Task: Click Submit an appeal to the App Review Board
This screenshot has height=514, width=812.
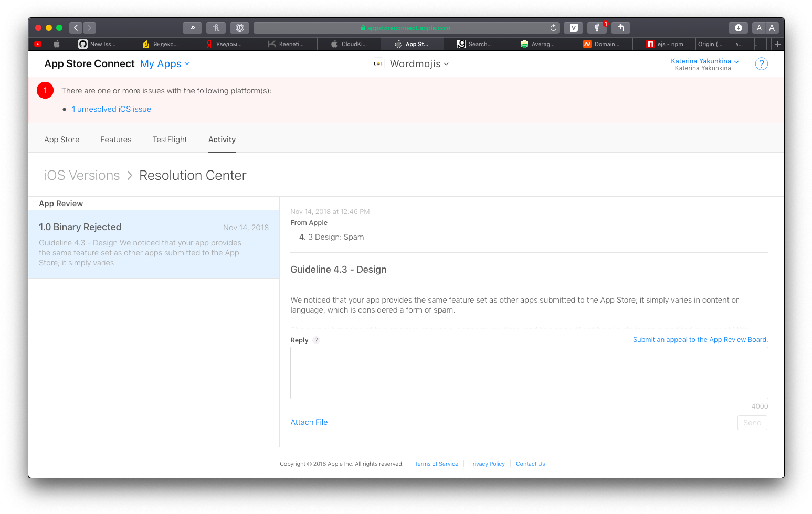Action: click(700, 340)
